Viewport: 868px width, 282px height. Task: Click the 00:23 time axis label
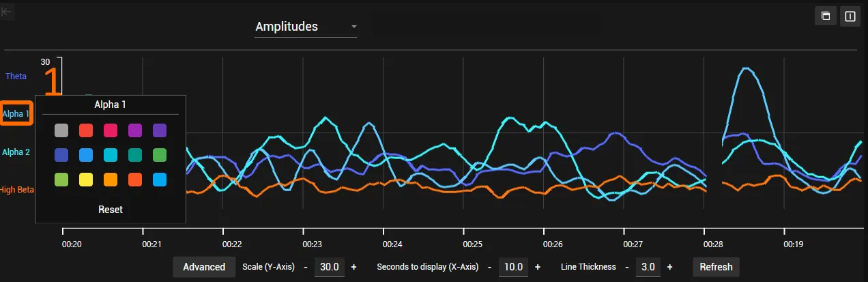point(312,244)
